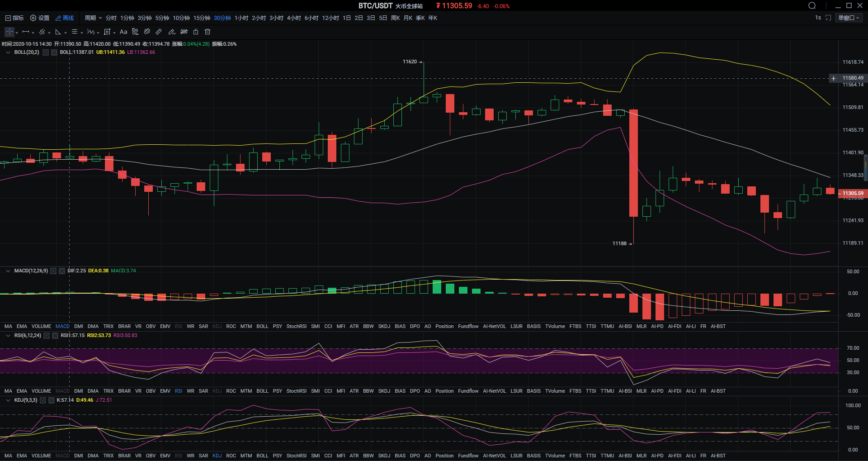Screen dimensions: 868x461
Task: Select the Aa text annotation tool
Action: (123, 32)
